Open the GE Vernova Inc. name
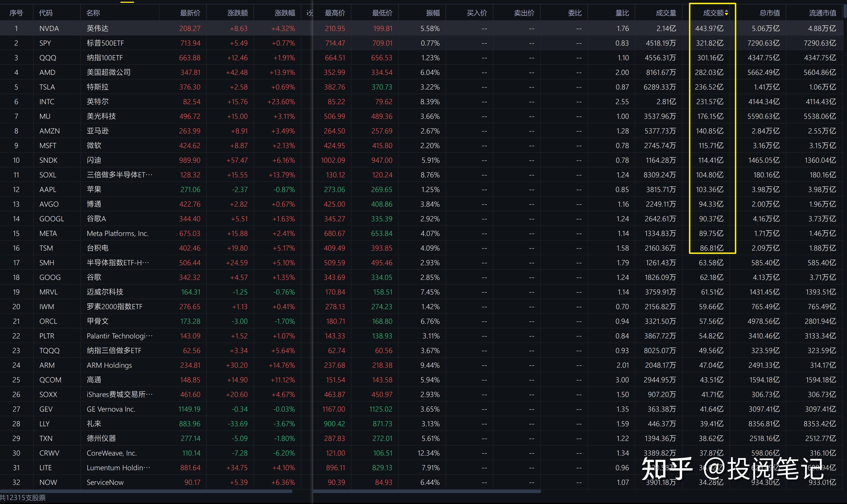Screen dimensions: 847x504 [111, 409]
